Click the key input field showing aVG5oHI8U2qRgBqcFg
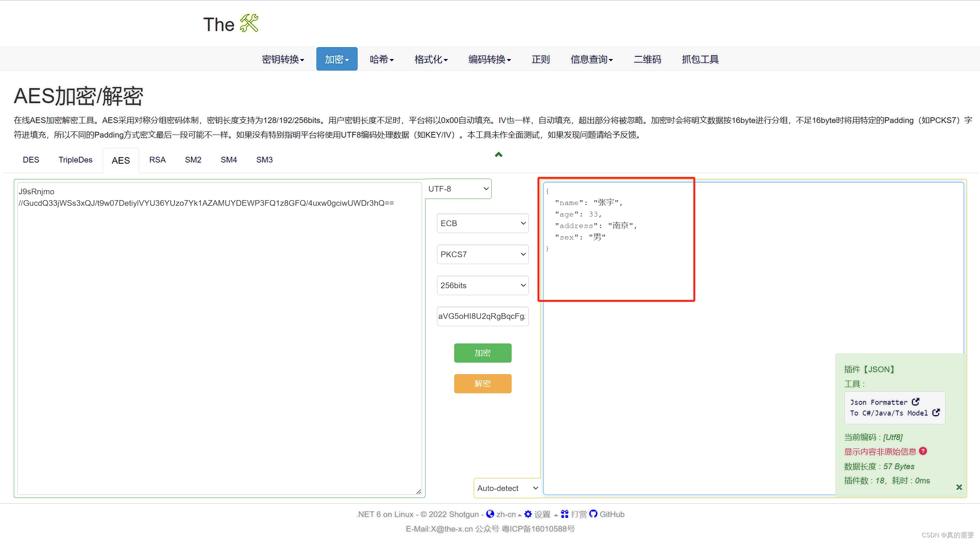The height and width of the screenshot is (542, 980). (x=482, y=316)
